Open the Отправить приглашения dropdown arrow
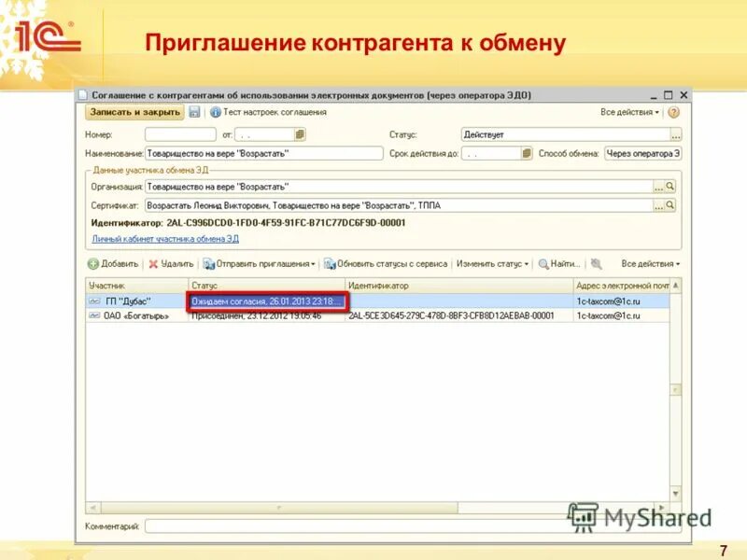Screen dimensions: 747x560 click(x=312, y=262)
